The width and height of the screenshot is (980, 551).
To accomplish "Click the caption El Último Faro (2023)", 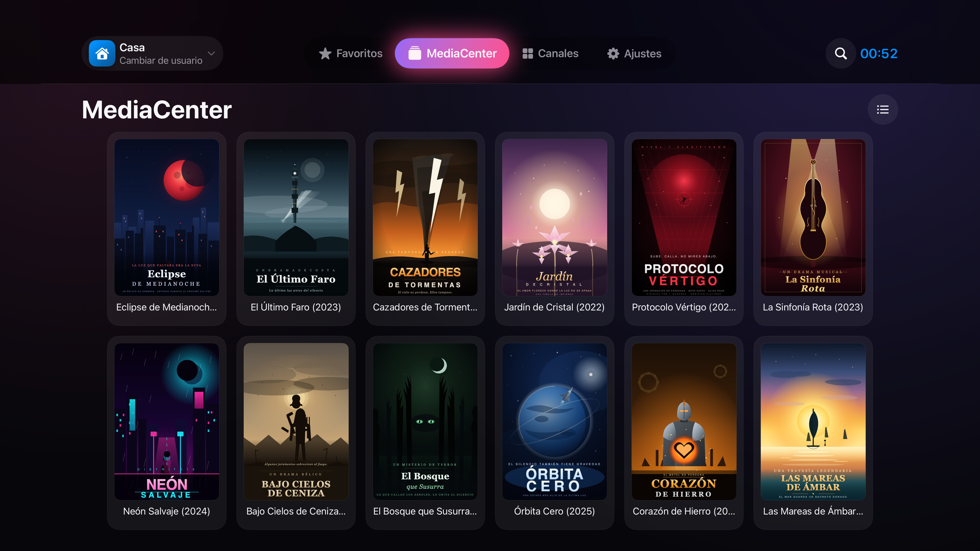I will 296,307.
